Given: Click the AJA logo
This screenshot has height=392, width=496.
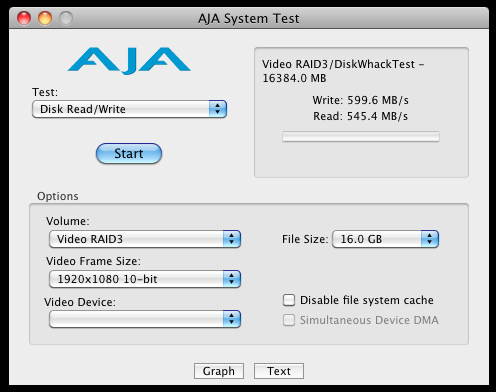Looking at the screenshot, I should coord(129,60).
